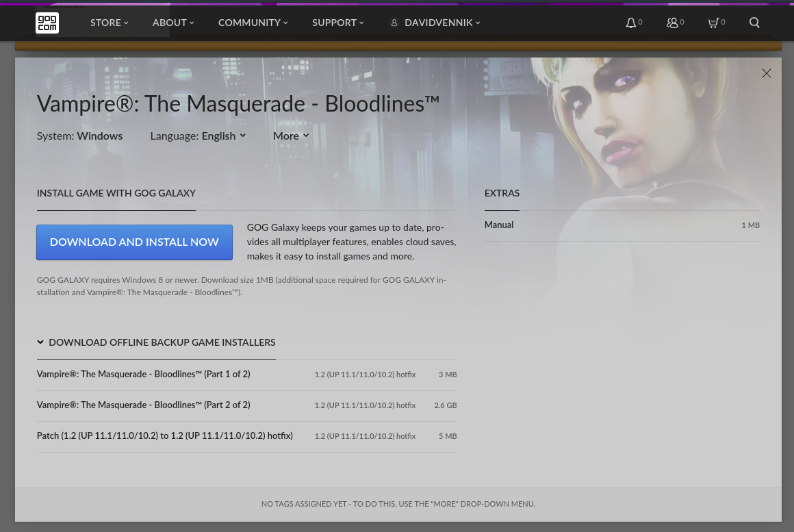This screenshot has width=794, height=532.
Task: Click version text on Part 1 row
Action: [x=365, y=375]
